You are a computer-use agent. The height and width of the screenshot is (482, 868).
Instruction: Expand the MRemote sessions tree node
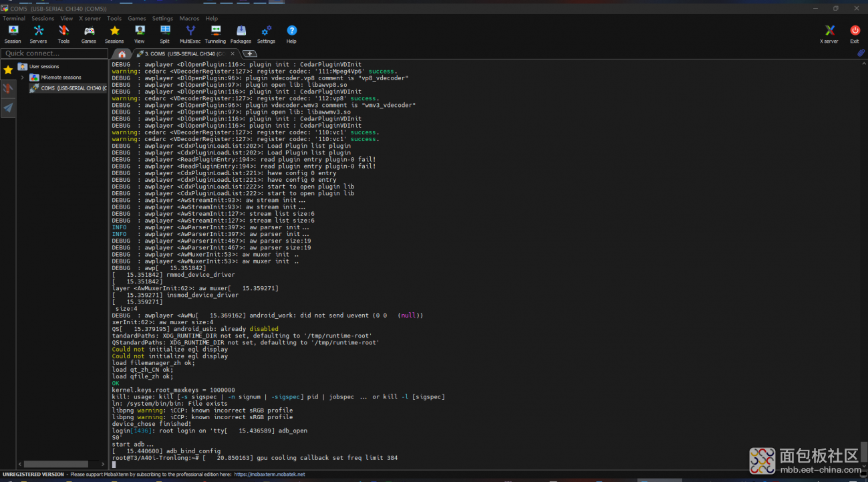22,78
